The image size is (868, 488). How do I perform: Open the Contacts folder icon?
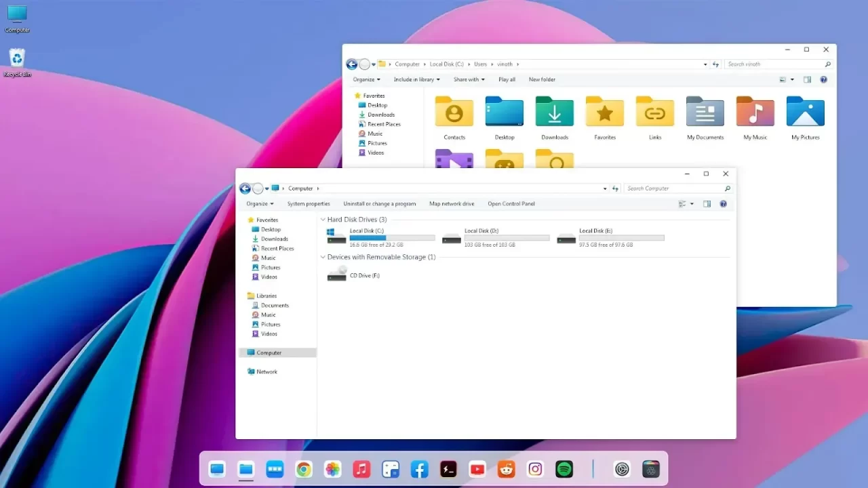click(454, 113)
